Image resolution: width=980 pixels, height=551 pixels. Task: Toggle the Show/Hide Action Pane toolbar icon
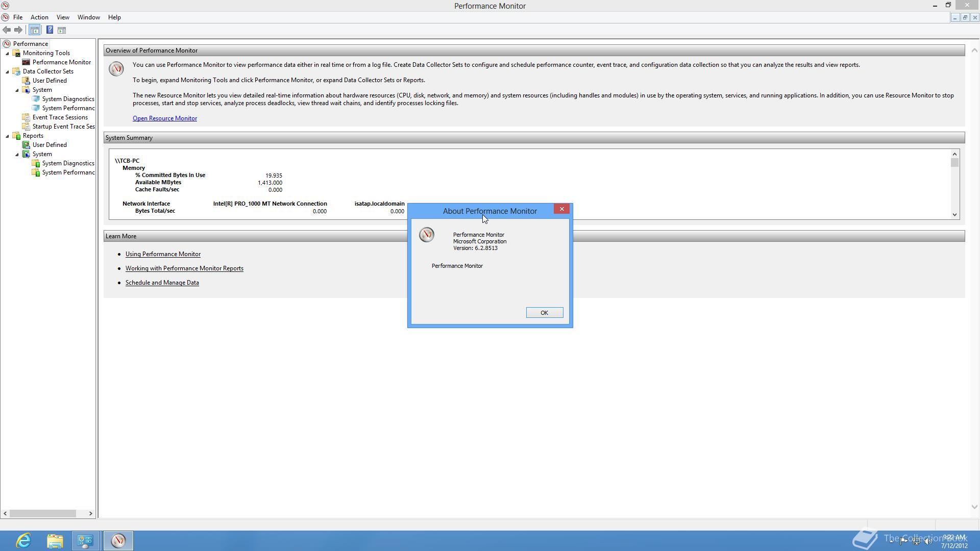(x=62, y=30)
